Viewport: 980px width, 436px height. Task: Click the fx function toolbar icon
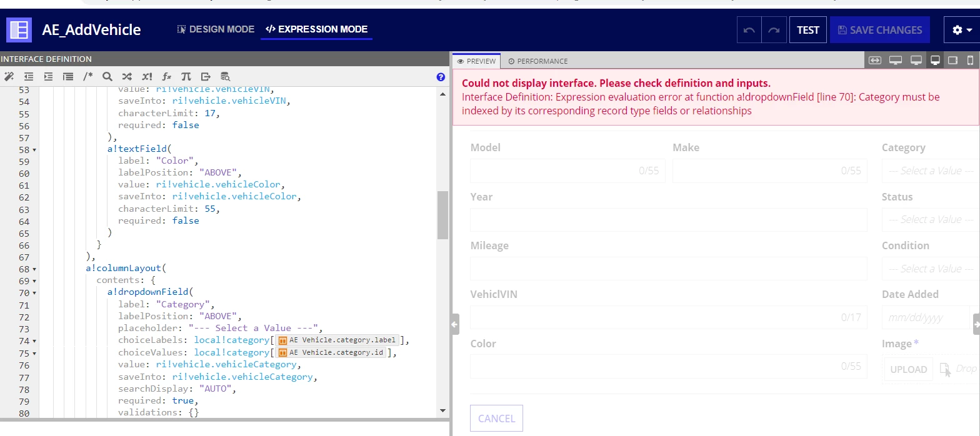pyautogui.click(x=166, y=77)
